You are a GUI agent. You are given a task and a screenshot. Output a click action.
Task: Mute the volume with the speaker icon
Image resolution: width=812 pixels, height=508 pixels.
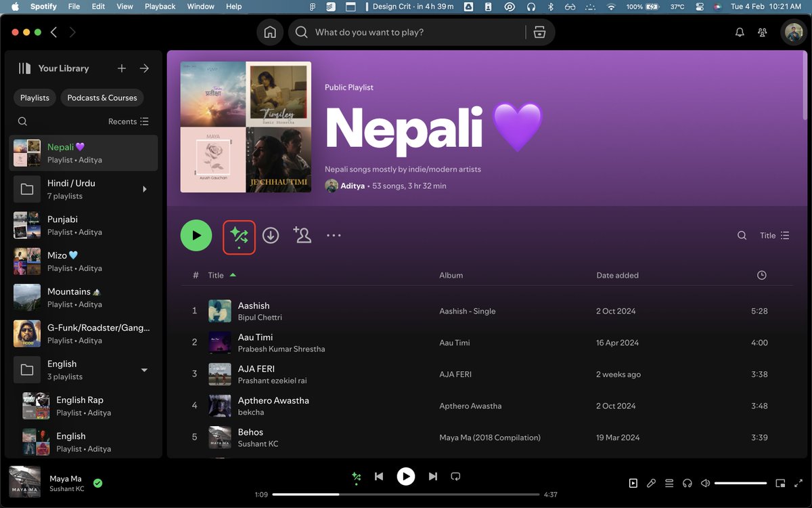[x=704, y=483]
